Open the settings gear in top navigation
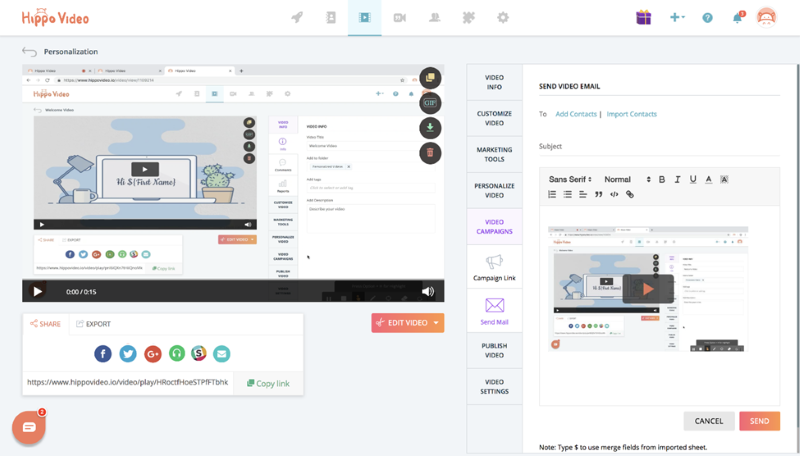The height and width of the screenshot is (456, 800). pos(503,17)
